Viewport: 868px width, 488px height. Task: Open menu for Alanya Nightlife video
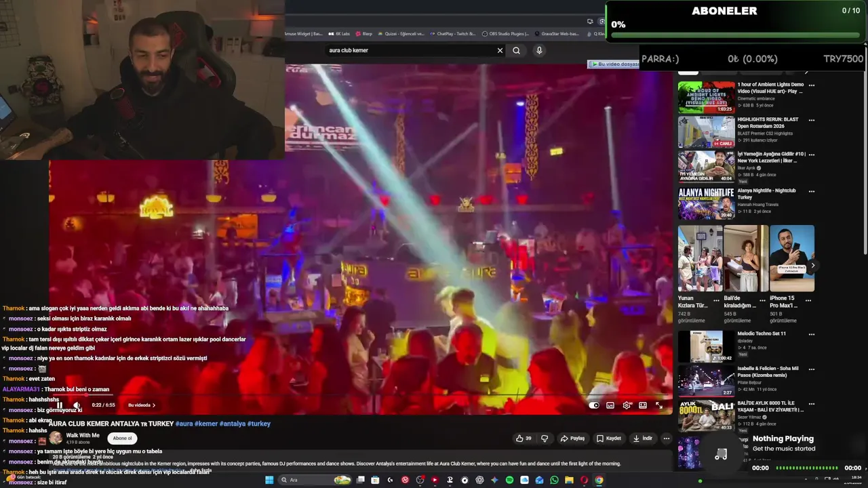(811, 191)
